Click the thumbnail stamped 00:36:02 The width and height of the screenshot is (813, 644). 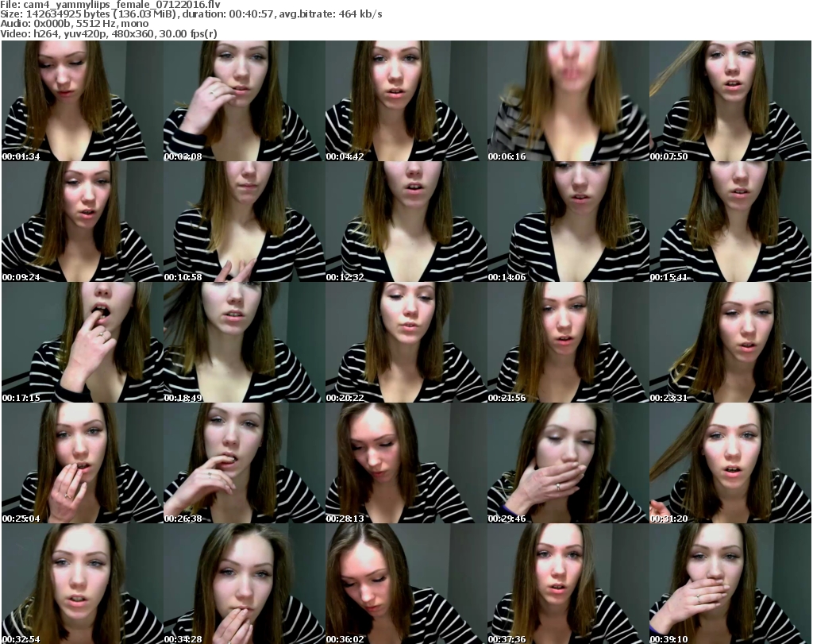[406, 584]
